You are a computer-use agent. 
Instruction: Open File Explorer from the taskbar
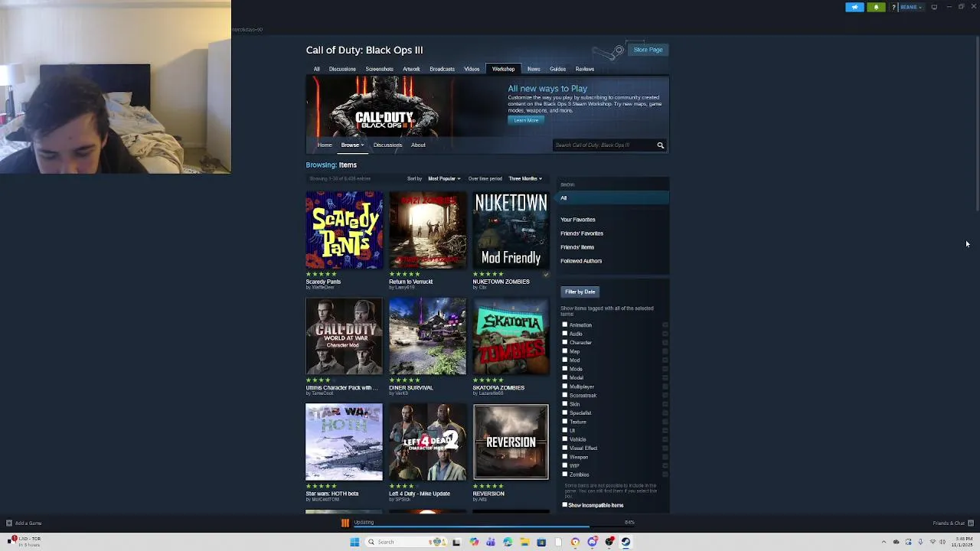pyautogui.click(x=524, y=542)
